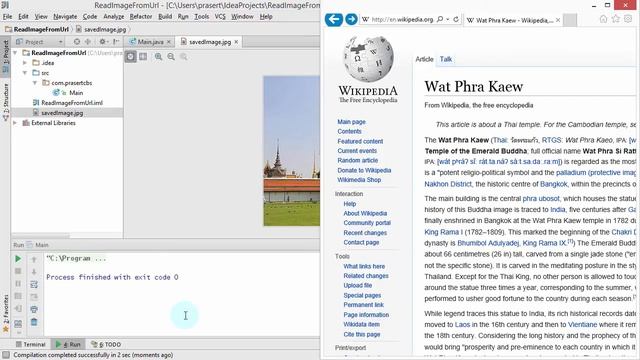The width and height of the screenshot is (640, 360).
Task: Open the Terminal tool window
Action: 31,344
